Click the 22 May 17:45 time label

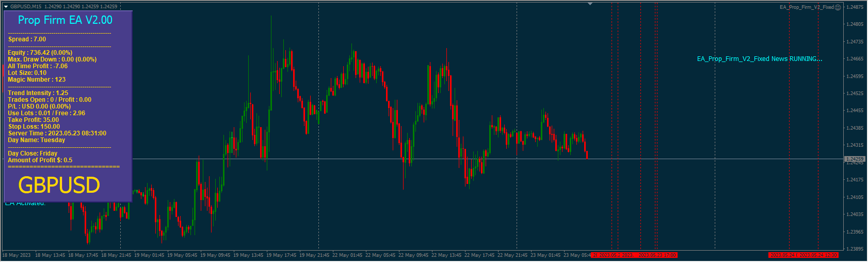point(479,255)
